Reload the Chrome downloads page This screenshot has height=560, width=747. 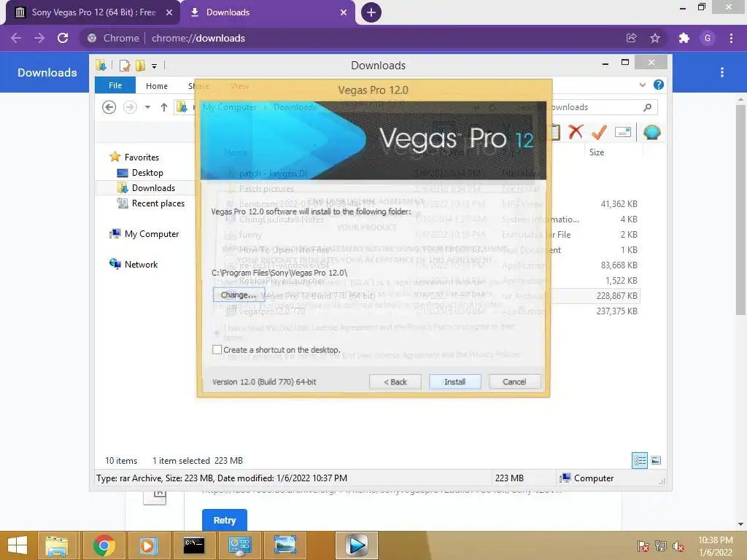pos(63,38)
